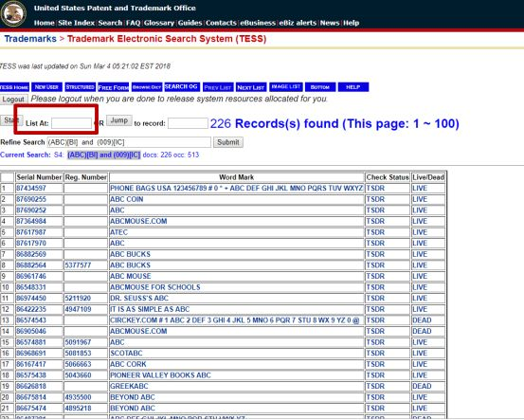This screenshot has width=524, height=420.
Task: Click the TESS Home toolbar button
Action: 14,87
